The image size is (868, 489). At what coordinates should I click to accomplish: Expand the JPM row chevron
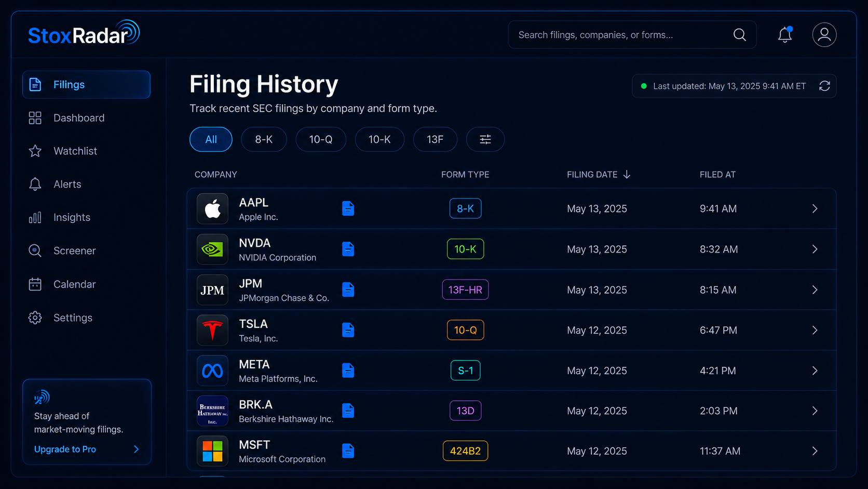coord(815,289)
